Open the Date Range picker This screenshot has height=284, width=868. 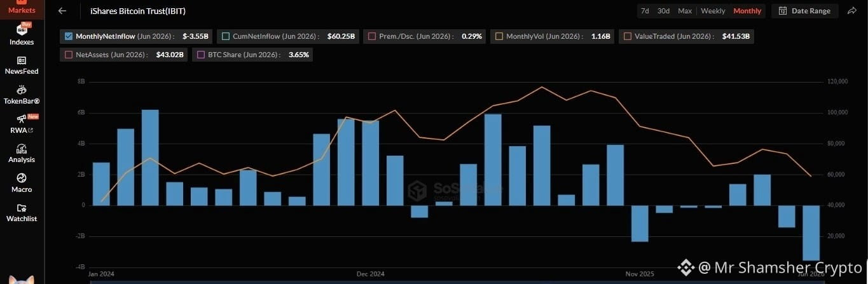tap(805, 11)
